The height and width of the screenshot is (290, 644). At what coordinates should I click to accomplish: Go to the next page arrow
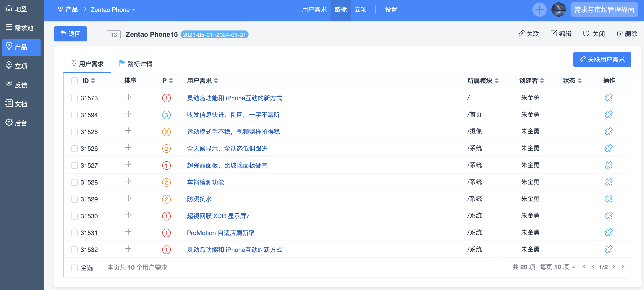(613, 267)
